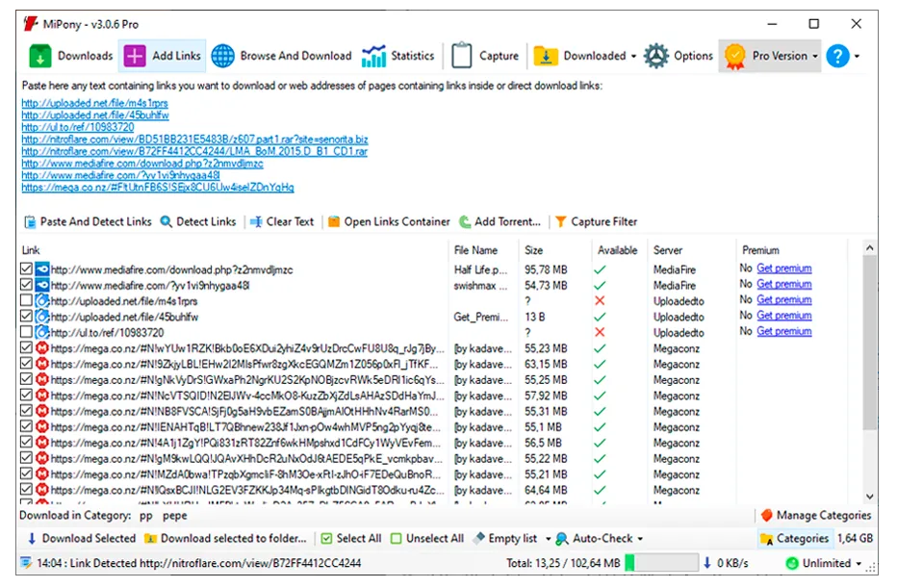Click the Select All button
The image size is (897, 588).
351,539
